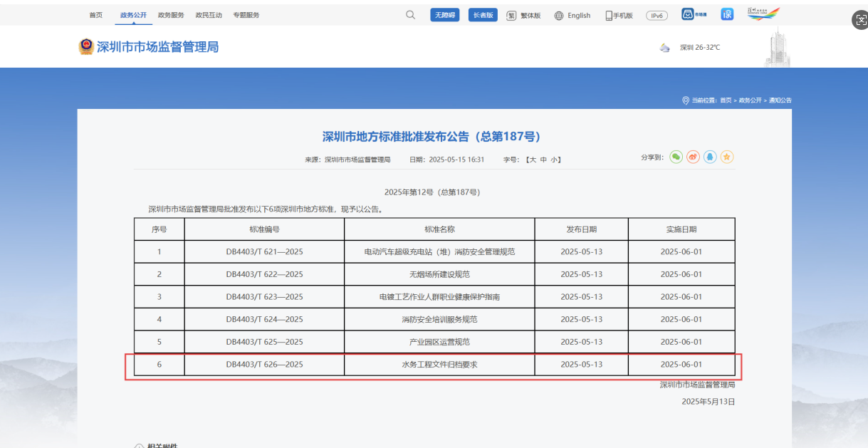This screenshot has width=868, height=448.
Task: Open the English language option
Action: (x=572, y=15)
